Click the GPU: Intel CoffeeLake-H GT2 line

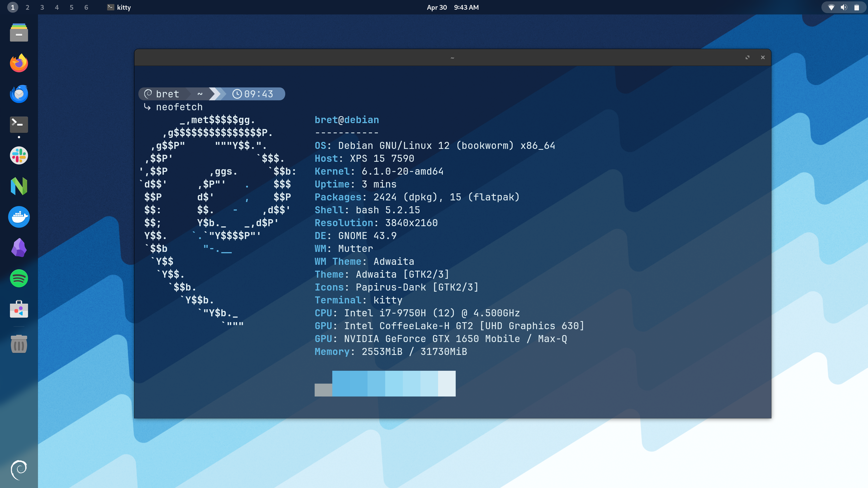click(450, 326)
